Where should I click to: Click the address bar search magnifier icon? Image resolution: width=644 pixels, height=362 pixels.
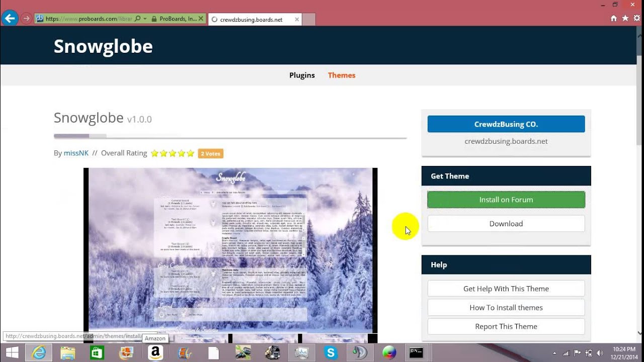tap(138, 19)
